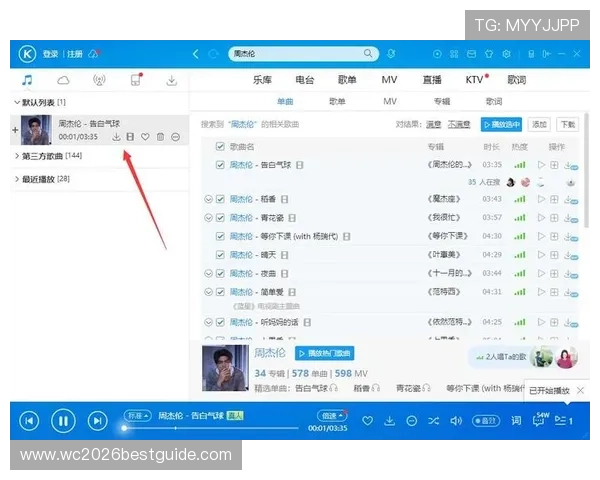
Task: Open the KTV tab
Action: [x=475, y=80]
